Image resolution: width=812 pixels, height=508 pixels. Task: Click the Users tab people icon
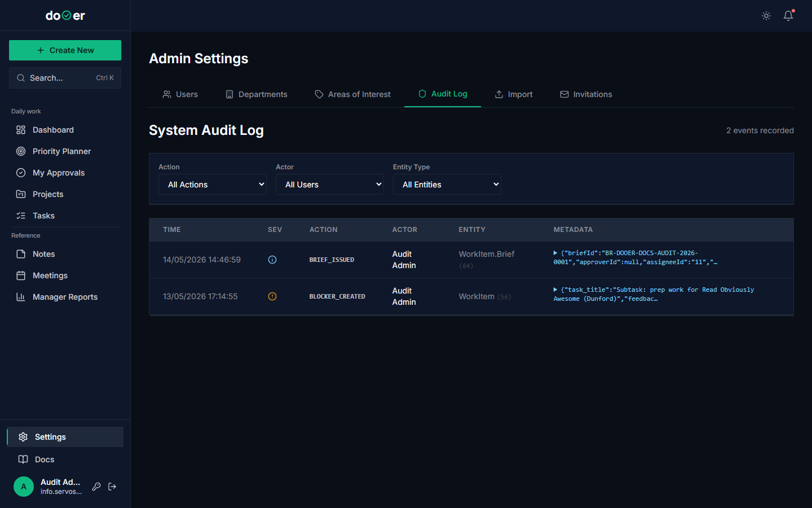pos(167,94)
